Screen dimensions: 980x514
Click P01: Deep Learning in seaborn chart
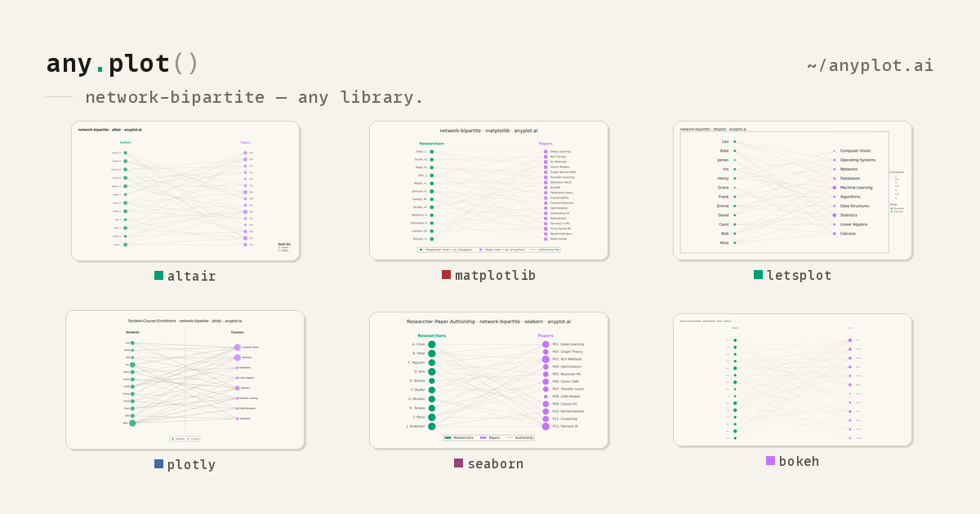(x=568, y=344)
